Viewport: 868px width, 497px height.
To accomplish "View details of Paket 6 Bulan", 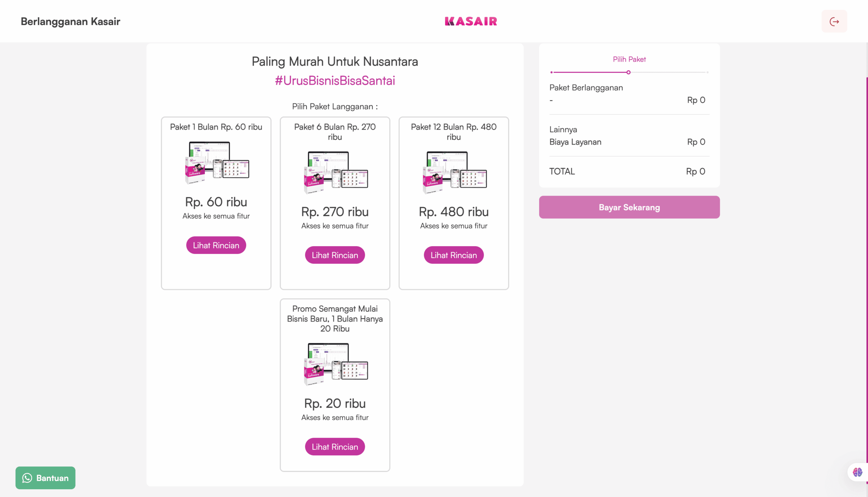I will 335,255.
